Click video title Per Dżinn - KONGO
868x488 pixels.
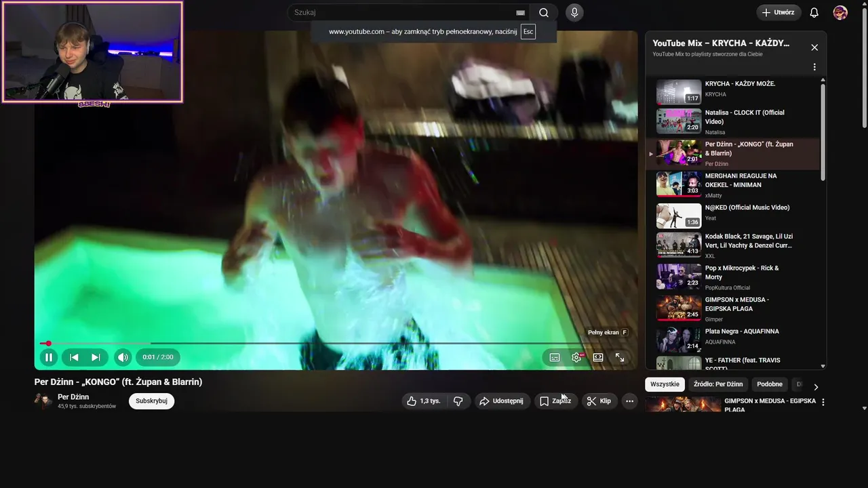pos(118,382)
